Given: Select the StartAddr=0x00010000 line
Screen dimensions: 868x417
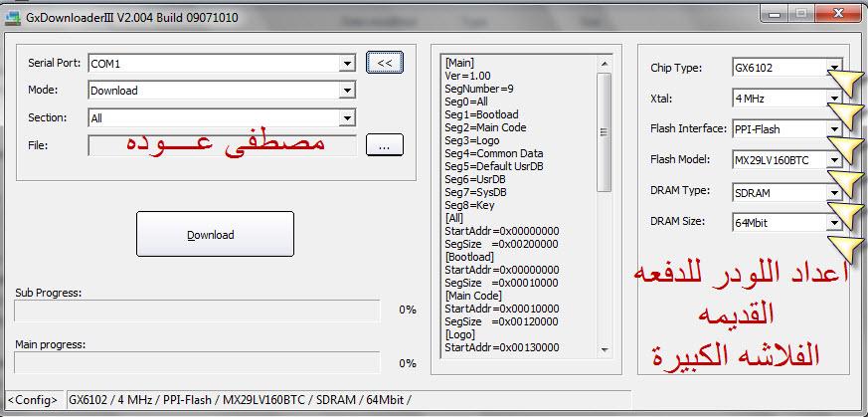Looking at the screenshot, I should coord(501,309).
